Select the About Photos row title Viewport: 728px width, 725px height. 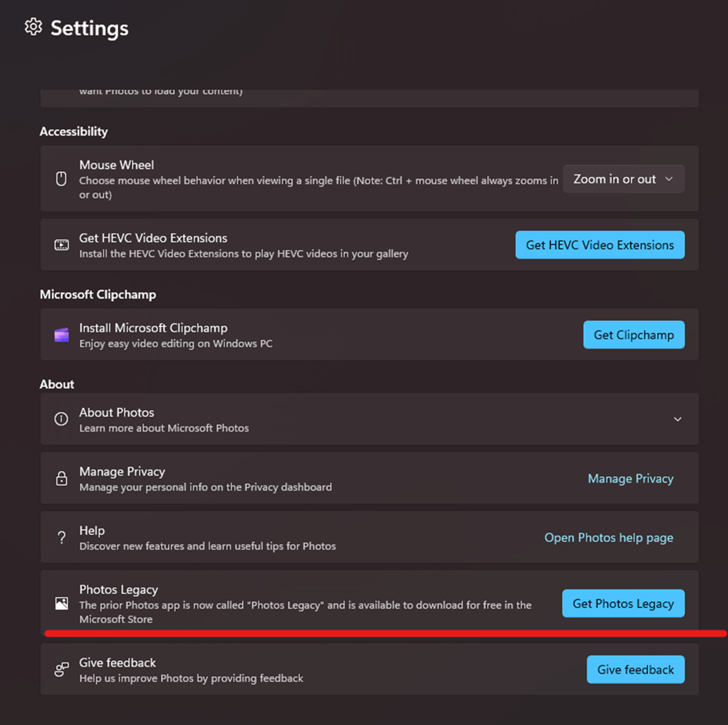[117, 412]
